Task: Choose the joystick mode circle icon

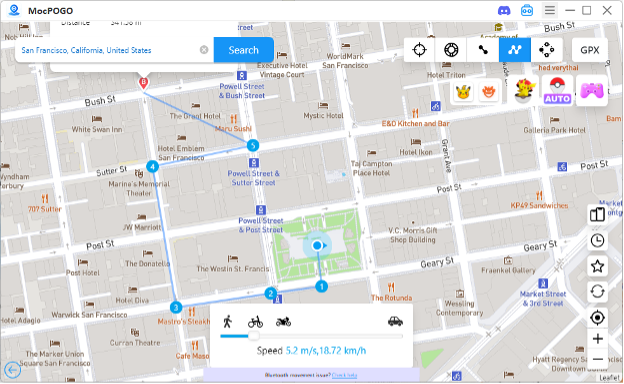Action: tap(451, 50)
